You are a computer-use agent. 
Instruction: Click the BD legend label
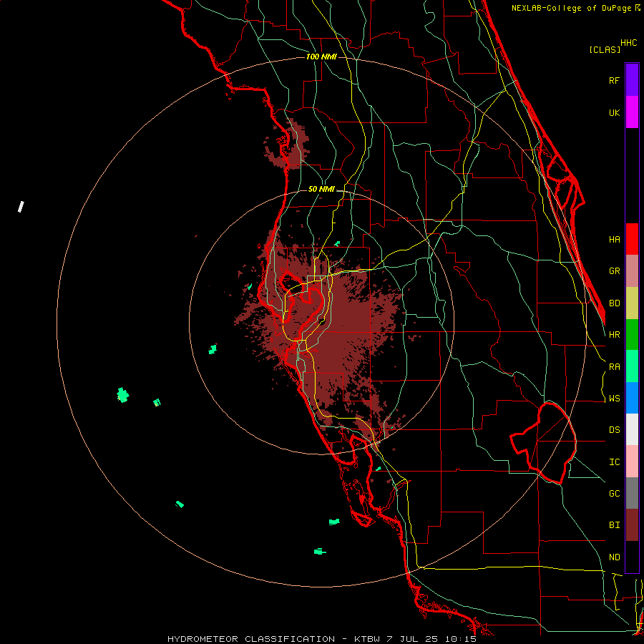click(615, 303)
